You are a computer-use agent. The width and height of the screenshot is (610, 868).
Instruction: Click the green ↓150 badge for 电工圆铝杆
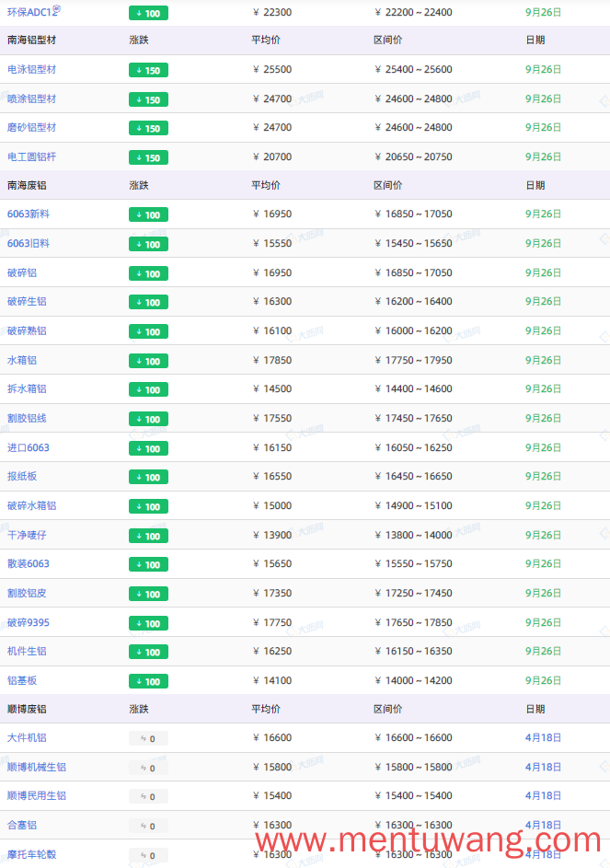(x=148, y=157)
